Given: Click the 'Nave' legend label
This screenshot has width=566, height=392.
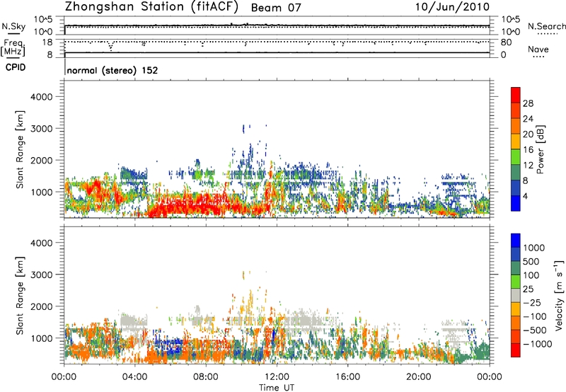Looking at the screenshot, I should coord(538,50).
